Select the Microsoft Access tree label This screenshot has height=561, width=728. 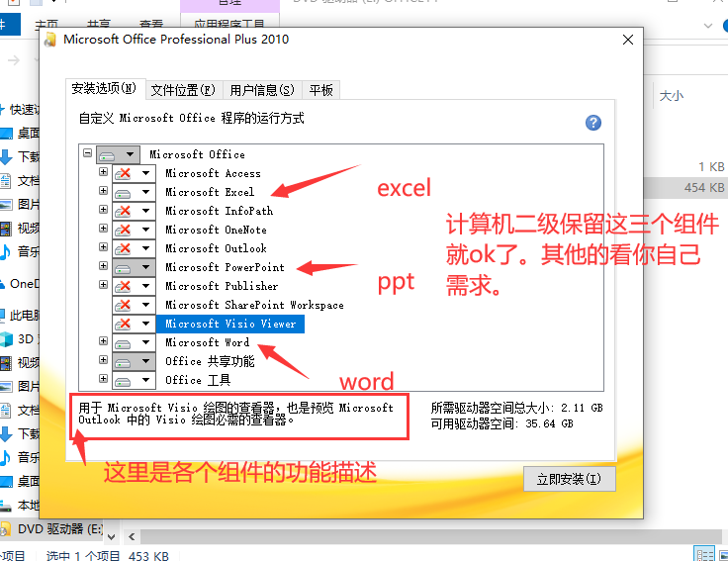(213, 174)
